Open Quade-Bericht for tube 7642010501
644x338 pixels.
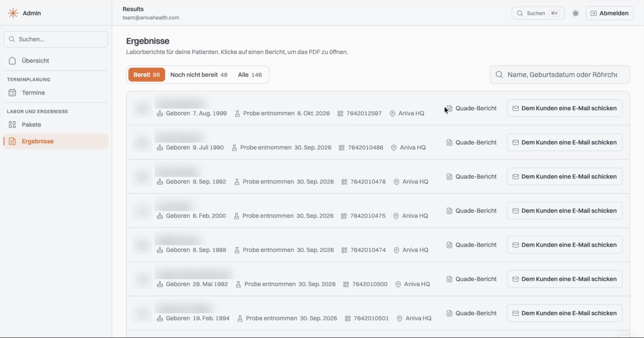[x=471, y=313]
